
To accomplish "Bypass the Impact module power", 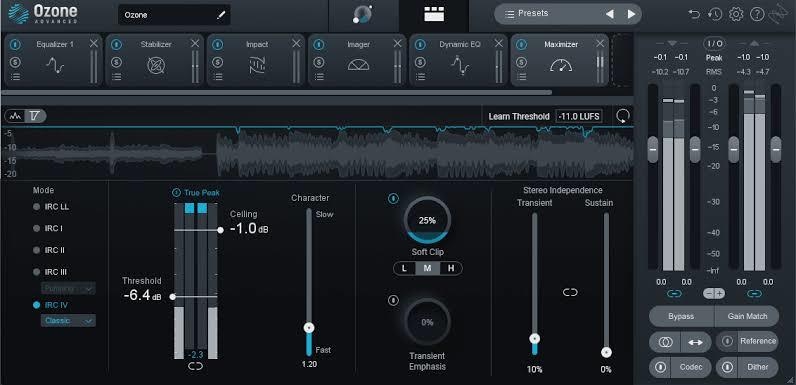I will pyautogui.click(x=218, y=45).
